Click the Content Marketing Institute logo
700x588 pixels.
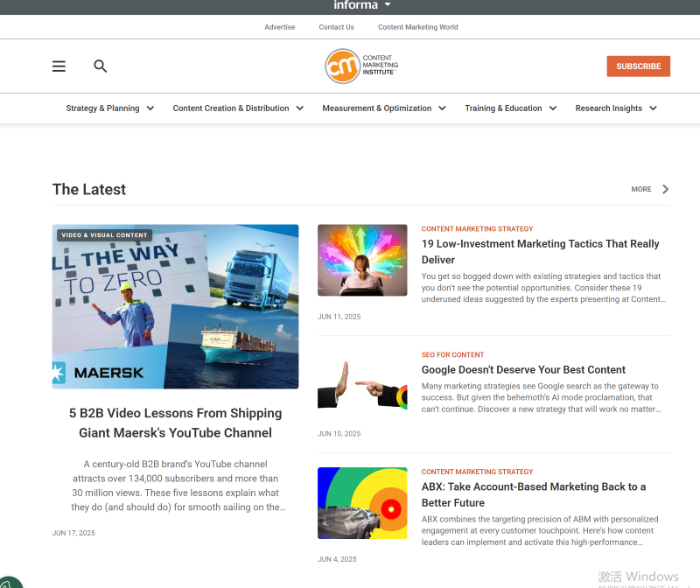pos(361,66)
